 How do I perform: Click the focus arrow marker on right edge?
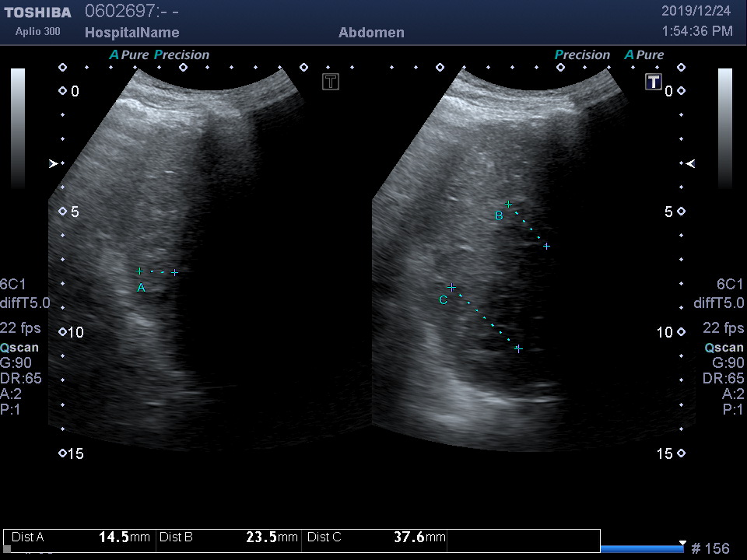click(x=690, y=164)
